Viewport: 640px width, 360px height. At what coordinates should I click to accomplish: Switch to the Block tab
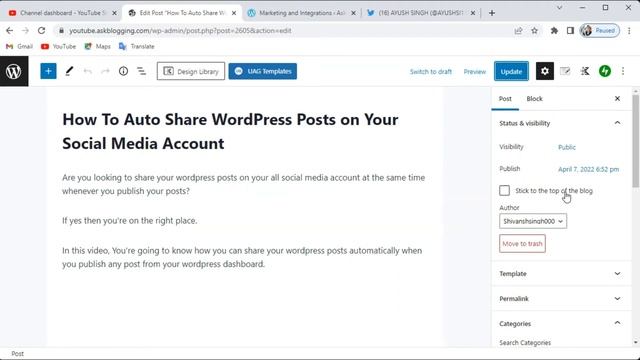click(534, 99)
